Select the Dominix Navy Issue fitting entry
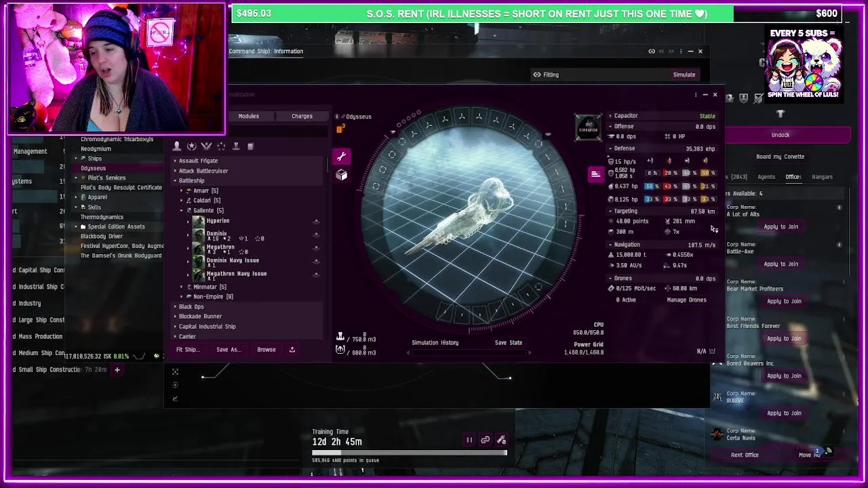Viewport: 868px width, 488px height. 233,261
